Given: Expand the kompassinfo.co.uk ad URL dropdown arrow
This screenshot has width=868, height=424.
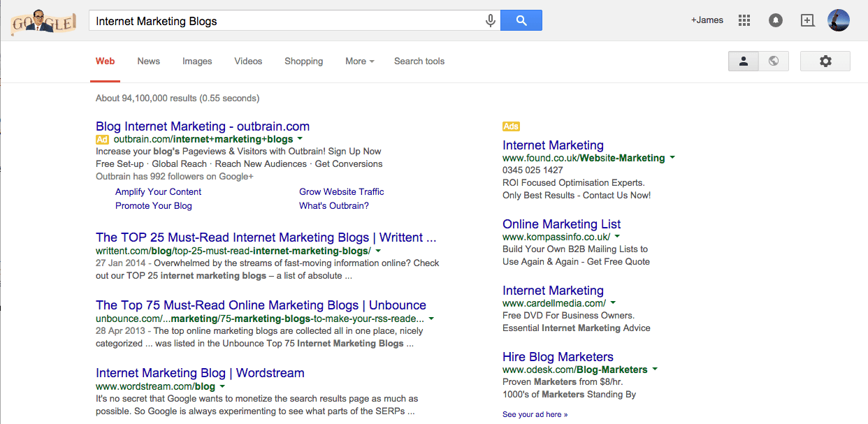Looking at the screenshot, I should coord(617,237).
